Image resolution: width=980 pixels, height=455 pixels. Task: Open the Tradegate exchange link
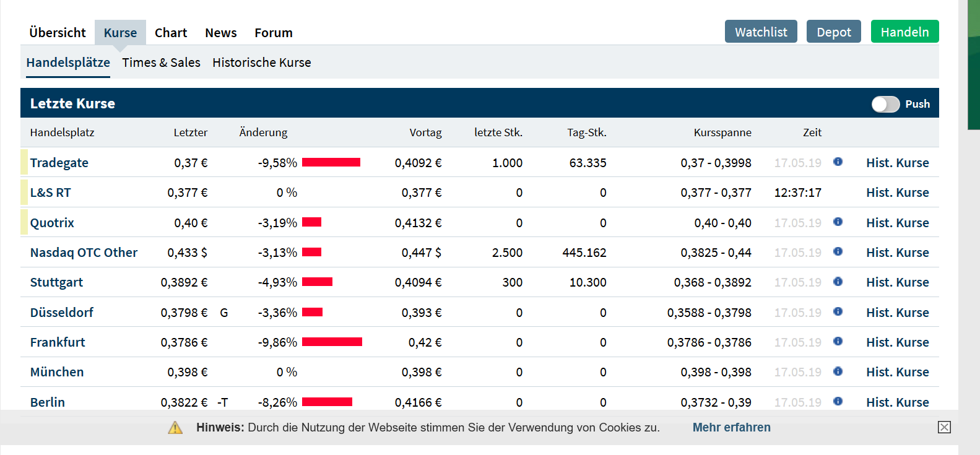(59, 163)
